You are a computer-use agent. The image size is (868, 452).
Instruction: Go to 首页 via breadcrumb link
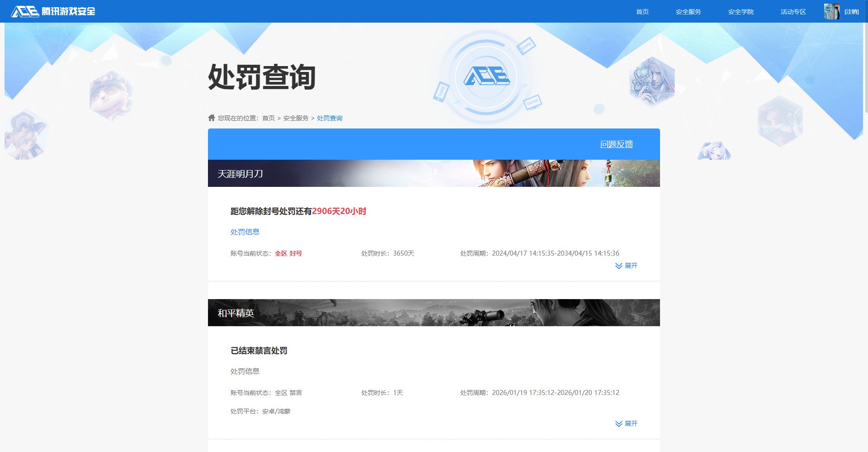269,118
